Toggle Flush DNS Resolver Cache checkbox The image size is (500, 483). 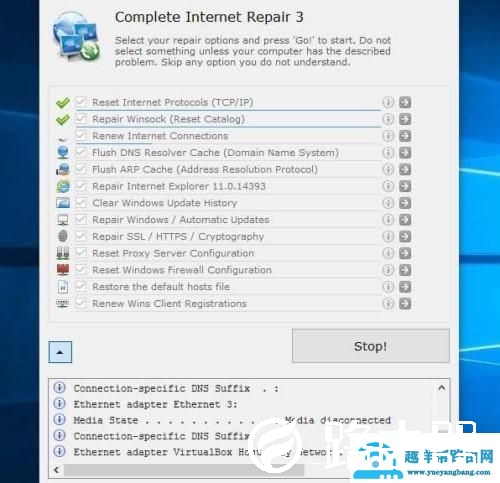coord(81,152)
